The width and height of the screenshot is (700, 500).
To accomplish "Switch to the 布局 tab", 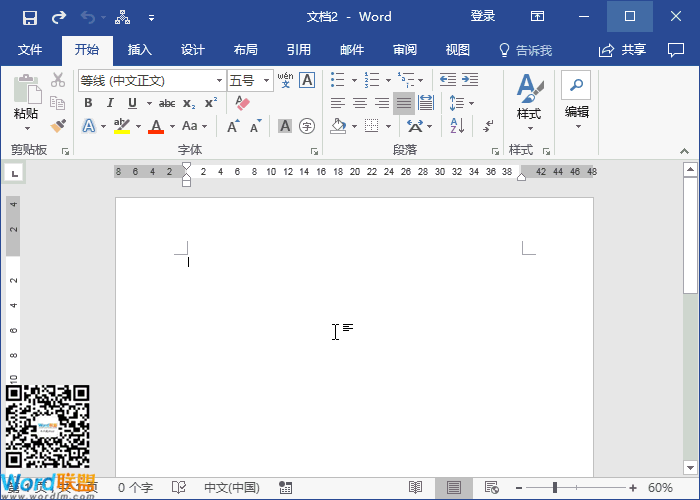I will click(x=246, y=50).
